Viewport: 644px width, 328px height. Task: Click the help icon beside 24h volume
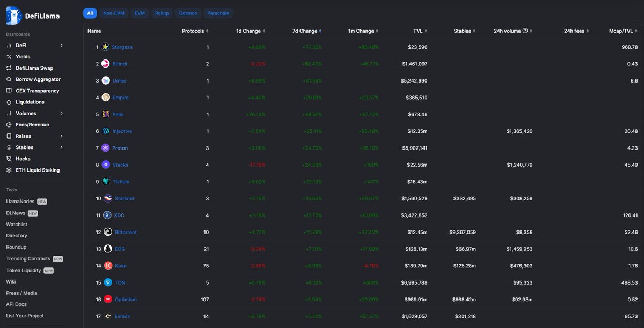(525, 31)
